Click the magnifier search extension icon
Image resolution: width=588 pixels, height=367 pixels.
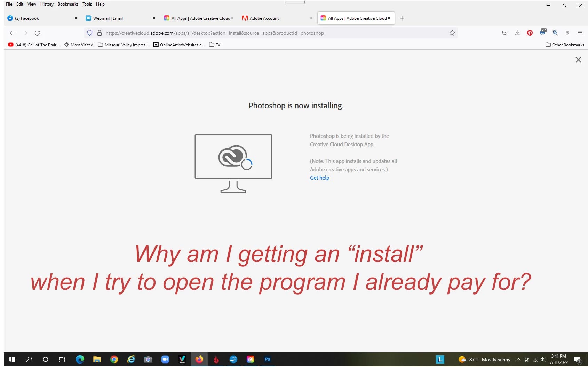coord(555,33)
